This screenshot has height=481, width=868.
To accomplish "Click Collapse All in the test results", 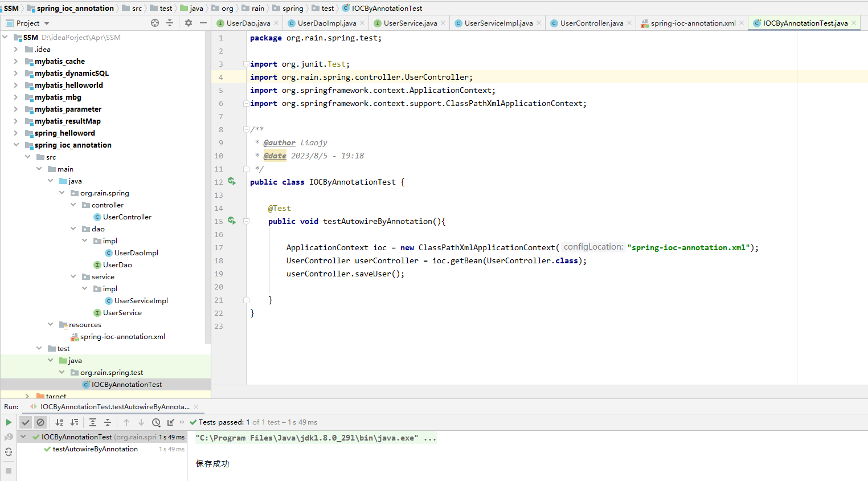I will click(x=108, y=422).
